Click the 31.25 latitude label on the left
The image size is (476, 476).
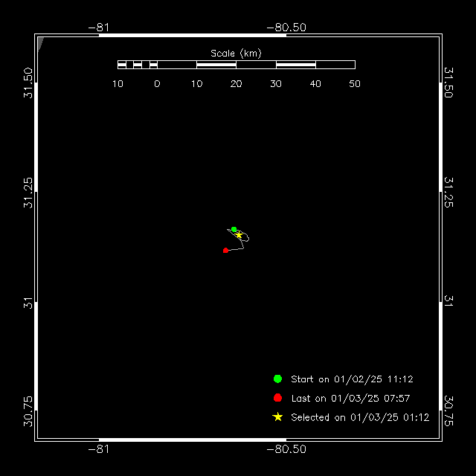(x=28, y=193)
